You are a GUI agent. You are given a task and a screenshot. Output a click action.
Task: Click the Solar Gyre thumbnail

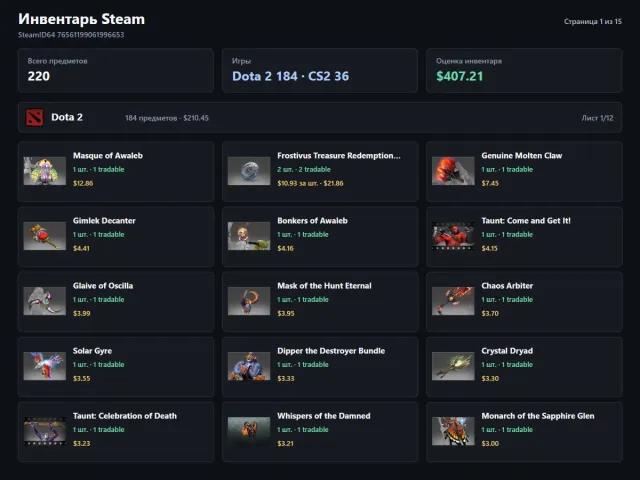[44, 366]
